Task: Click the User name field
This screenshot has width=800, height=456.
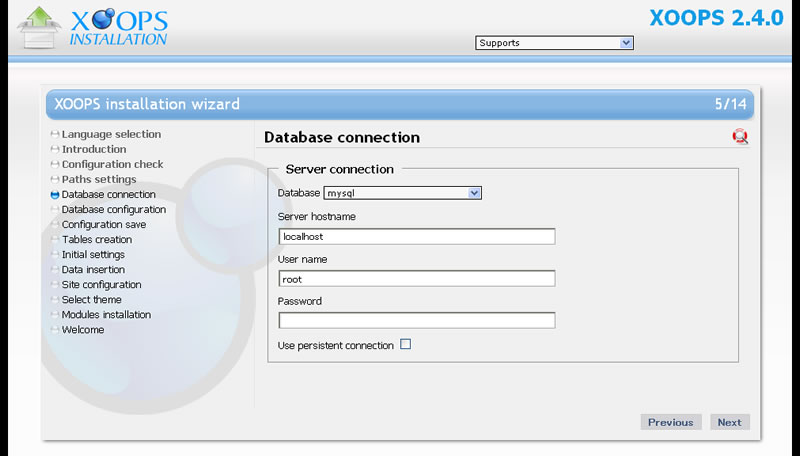Action: coord(417,278)
